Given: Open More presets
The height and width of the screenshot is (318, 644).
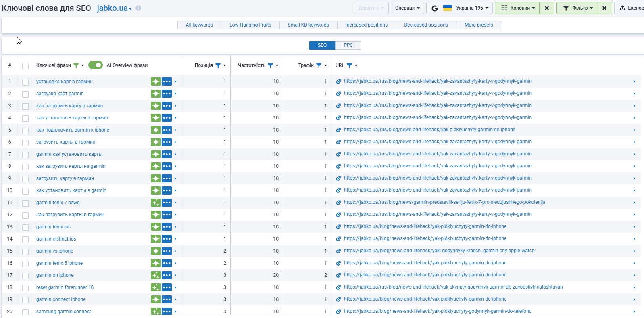Looking at the screenshot, I should pos(479,25).
